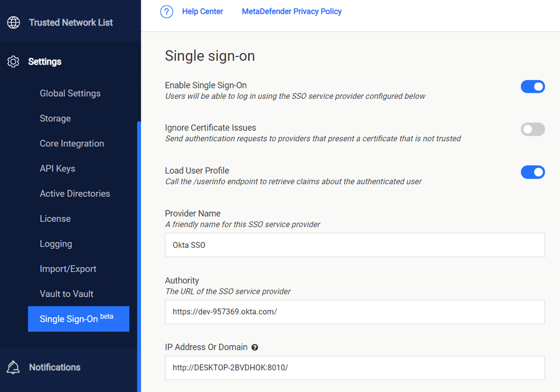Viewport: 560px width, 392px height.
Task: Click the Help Center question mark icon
Action: (167, 12)
